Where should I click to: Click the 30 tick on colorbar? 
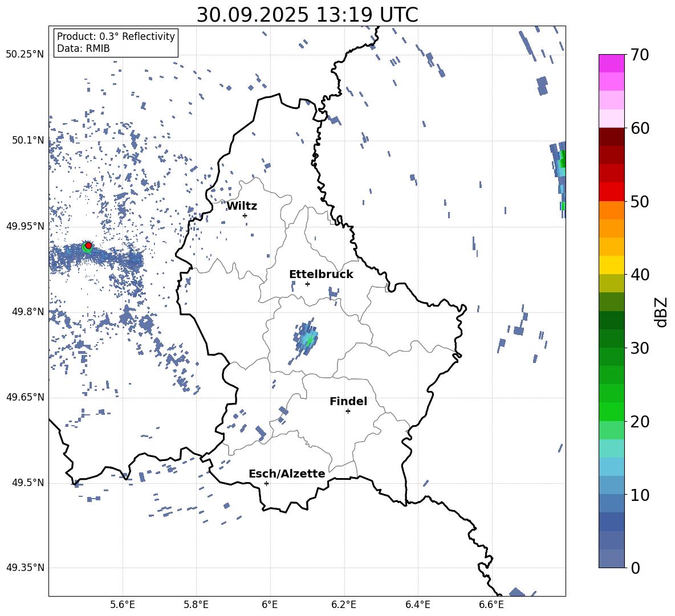pyautogui.click(x=640, y=348)
